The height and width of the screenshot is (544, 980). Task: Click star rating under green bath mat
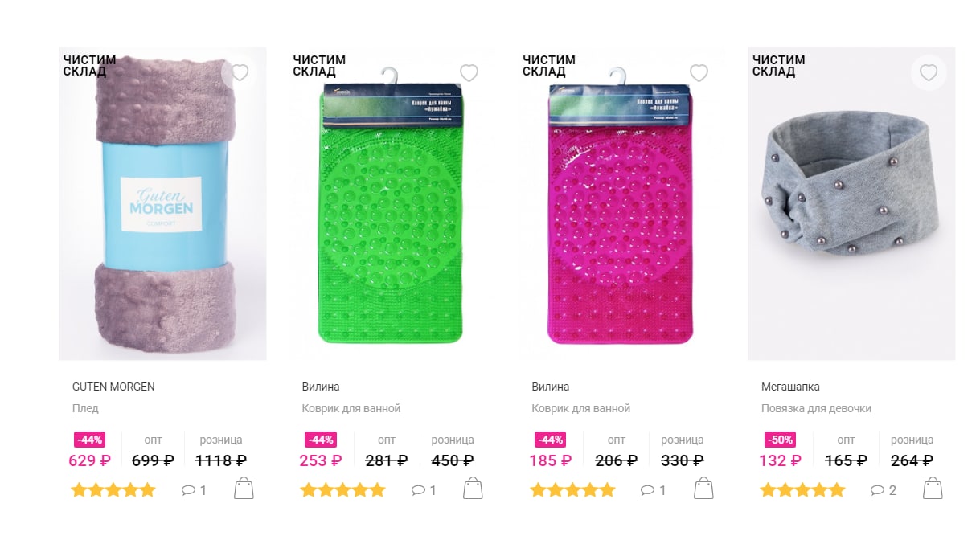(x=343, y=490)
